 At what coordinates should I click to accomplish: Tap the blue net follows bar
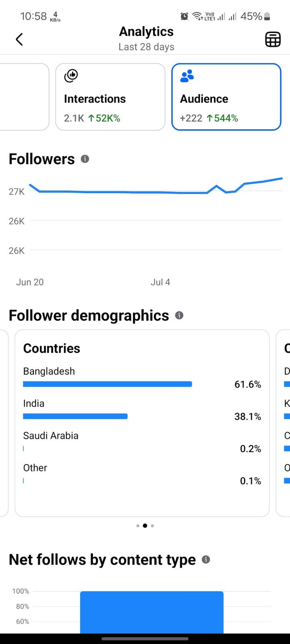tap(152, 612)
